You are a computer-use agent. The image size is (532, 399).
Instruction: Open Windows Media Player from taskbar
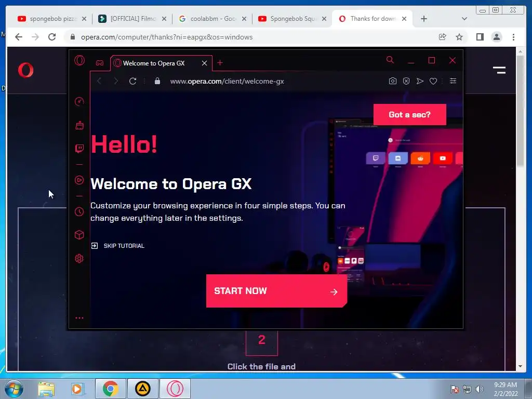[x=78, y=389]
